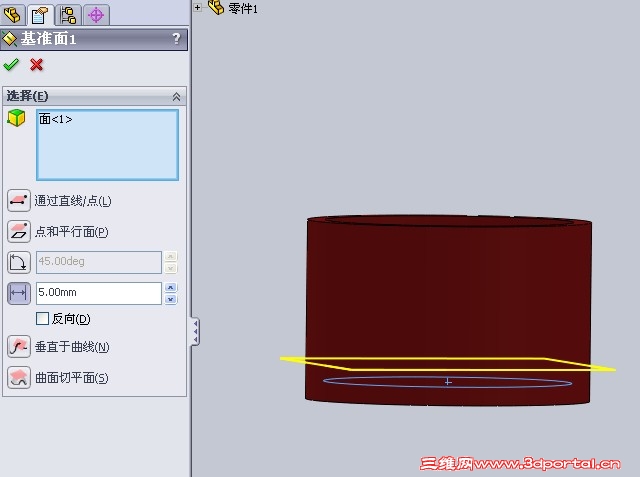Click the 基准面1 title plane icon
Viewport: 640px width, 477px height.
(x=9, y=39)
